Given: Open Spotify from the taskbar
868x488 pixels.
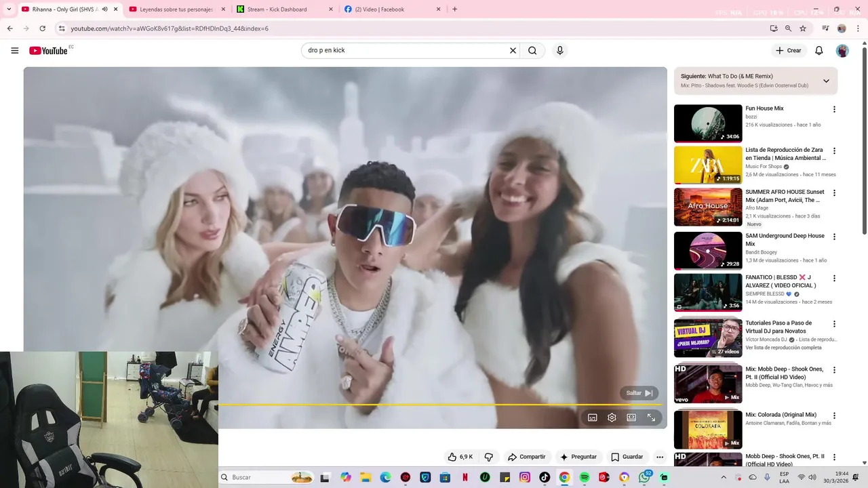Looking at the screenshot, I should 585,477.
